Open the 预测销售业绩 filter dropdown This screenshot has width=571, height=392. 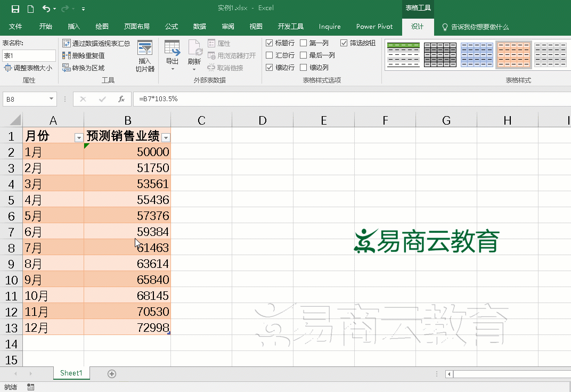166,137
